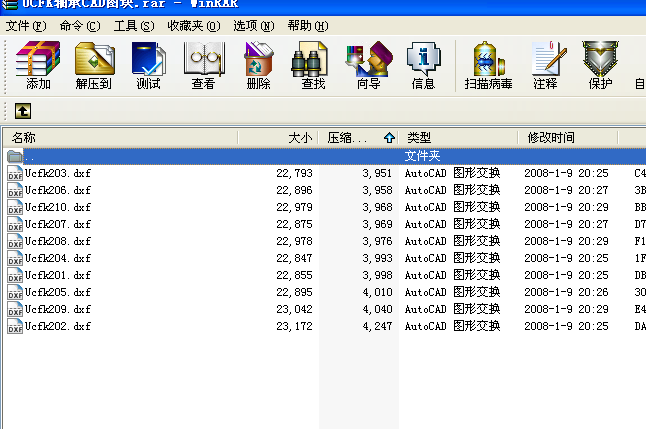Select file name Ucfk202.dxf

[58, 326]
